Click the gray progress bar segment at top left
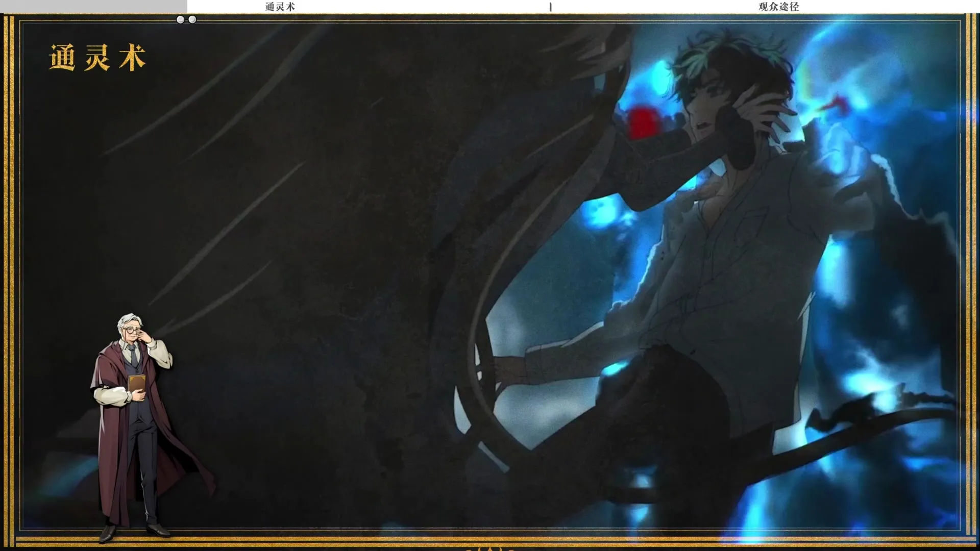Viewport: 980px width, 551px height. click(93, 6)
